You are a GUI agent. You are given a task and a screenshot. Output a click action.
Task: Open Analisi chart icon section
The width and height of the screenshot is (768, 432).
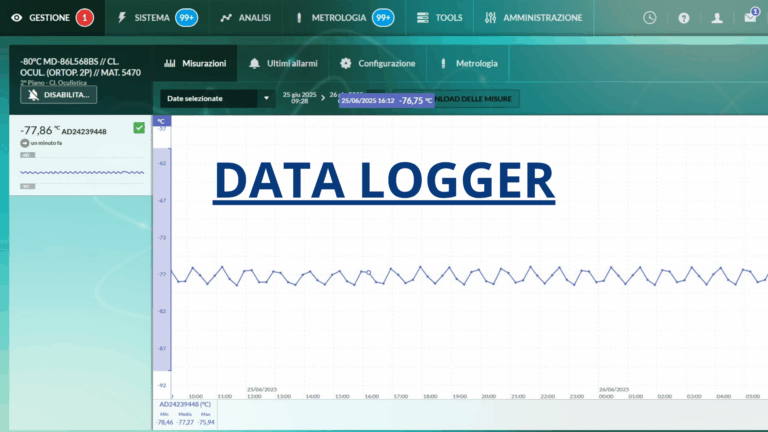226,17
